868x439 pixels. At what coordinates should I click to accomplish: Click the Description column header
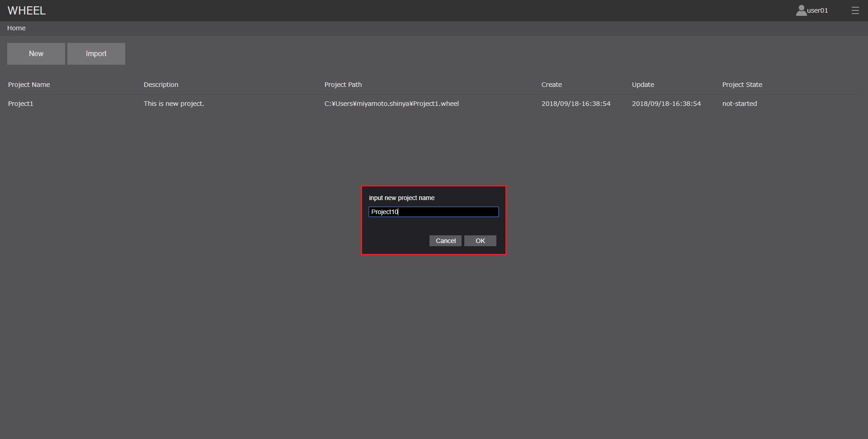161,85
